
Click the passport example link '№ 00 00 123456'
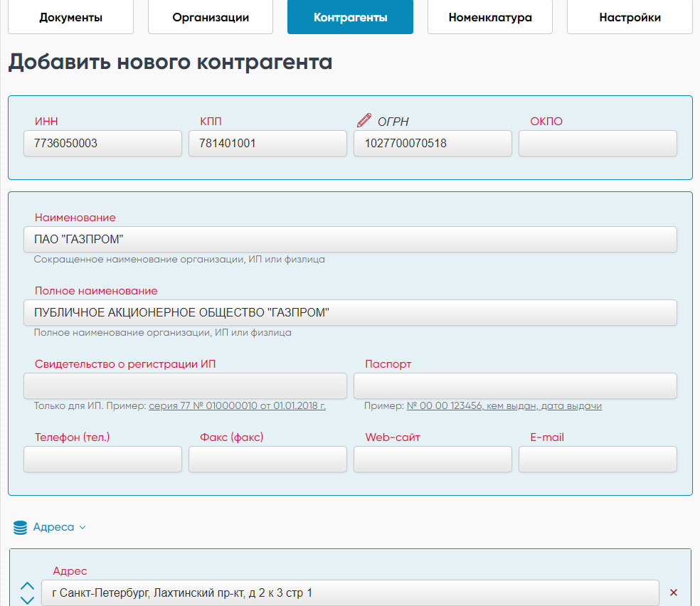(504, 405)
